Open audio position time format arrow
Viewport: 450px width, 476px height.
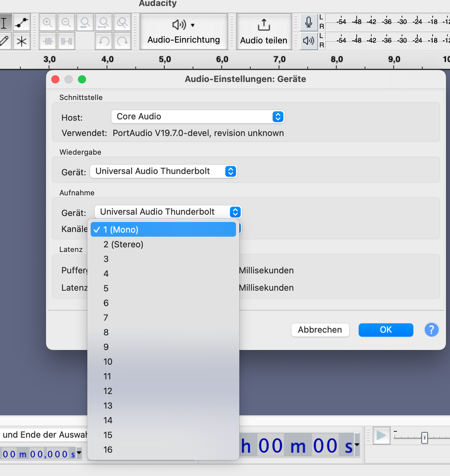click(357, 445)
